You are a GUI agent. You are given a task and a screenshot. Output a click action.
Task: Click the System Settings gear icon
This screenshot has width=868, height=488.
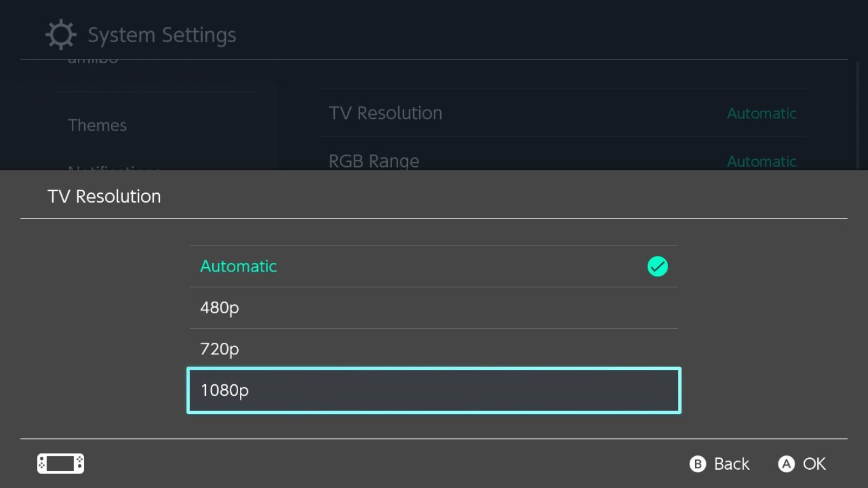click(60, 35)
